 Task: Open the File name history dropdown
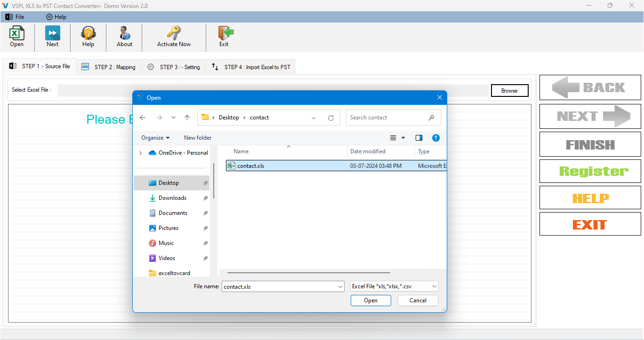[340, 286]
